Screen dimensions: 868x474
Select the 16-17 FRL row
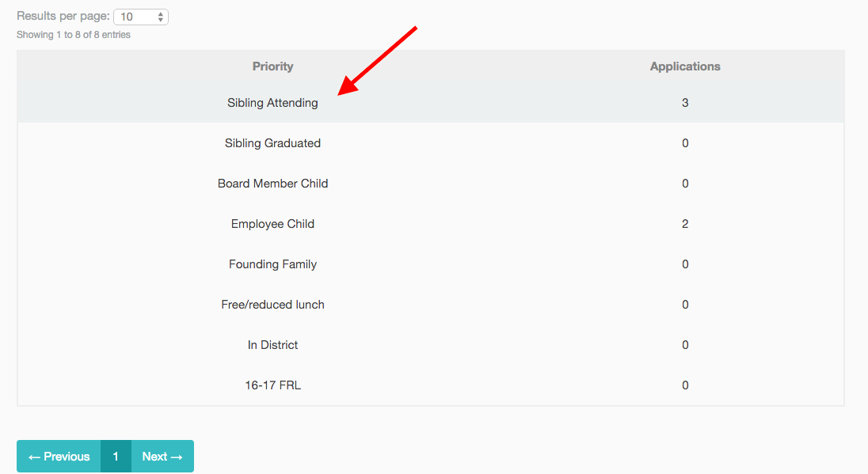tap(431, 385)
